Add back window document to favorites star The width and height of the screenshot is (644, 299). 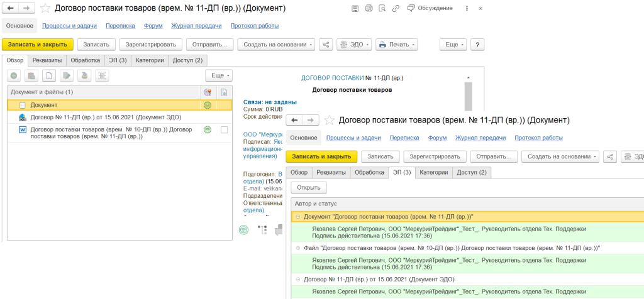point(45,8)
